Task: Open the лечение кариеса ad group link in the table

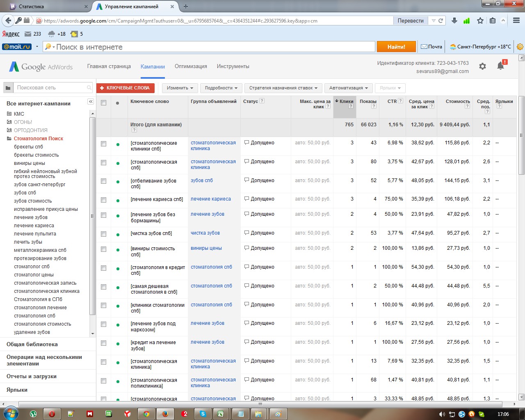Action: coord(211,199)
